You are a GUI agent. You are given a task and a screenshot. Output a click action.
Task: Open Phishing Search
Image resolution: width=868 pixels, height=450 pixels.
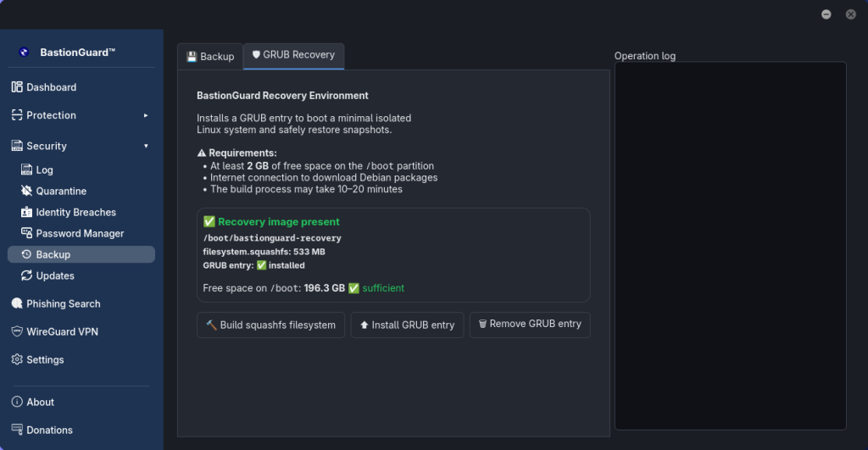tap(81, 303)
